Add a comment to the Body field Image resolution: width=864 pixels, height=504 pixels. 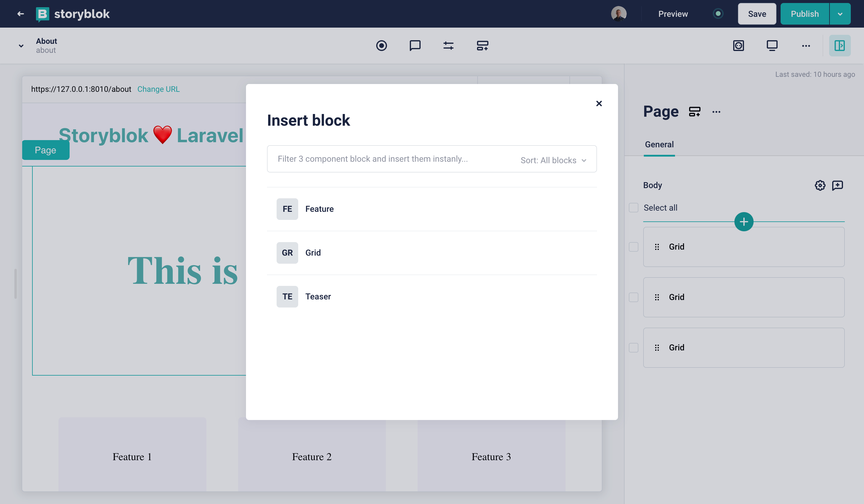(x=837, y=185)
